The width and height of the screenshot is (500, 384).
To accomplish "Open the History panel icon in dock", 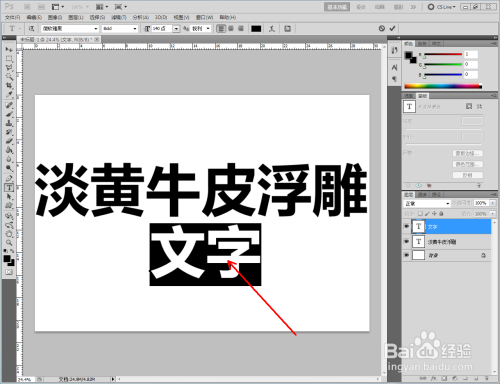I will [x=395, y=50].
